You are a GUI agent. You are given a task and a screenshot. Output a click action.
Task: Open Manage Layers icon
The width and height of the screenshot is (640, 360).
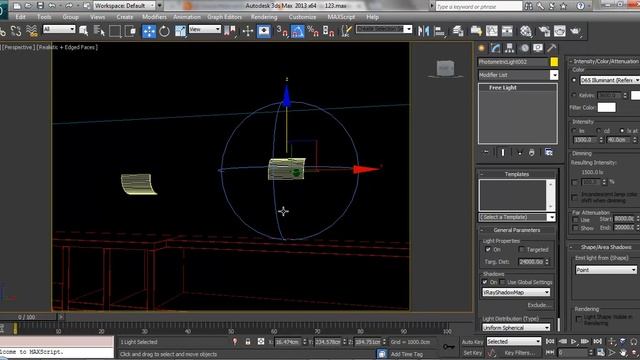[458, 31]
